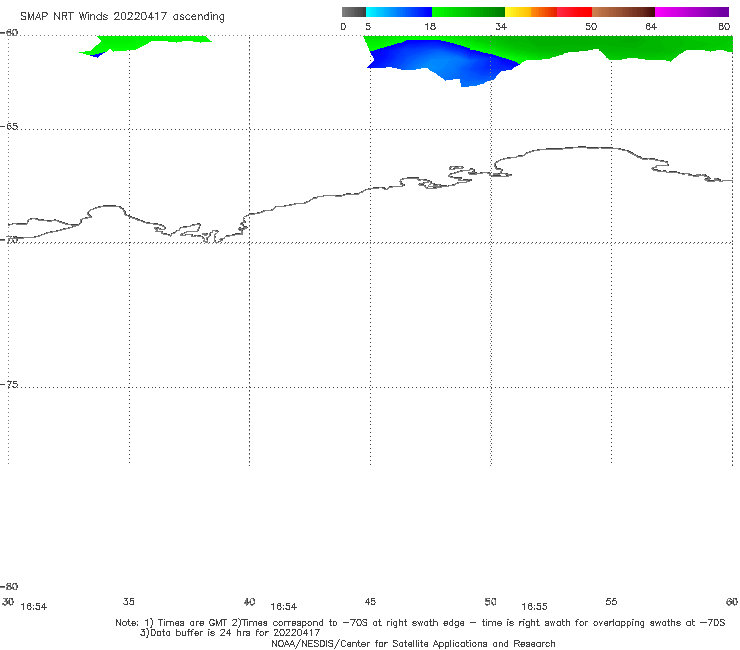Click the title "SMAP NRT Winds 20220417 ascending"
740x650 pixels.
[x=122, y=16]
